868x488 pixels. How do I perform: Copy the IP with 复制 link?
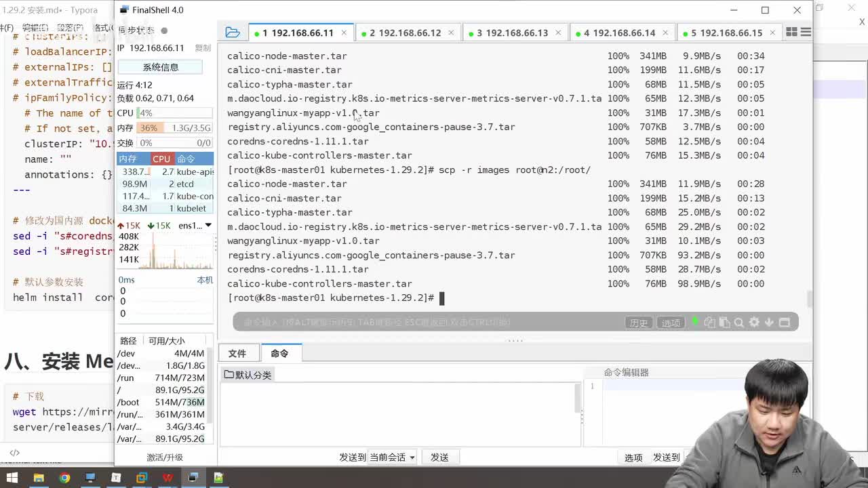click(203, 48)
